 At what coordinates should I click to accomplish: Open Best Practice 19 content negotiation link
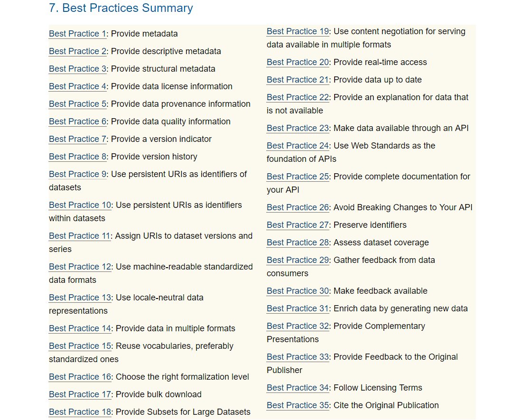pyautogui.click(x=298, y=31)
